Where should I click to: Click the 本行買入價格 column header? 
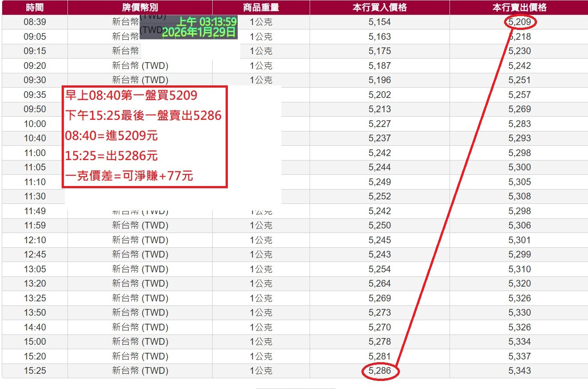379,8
